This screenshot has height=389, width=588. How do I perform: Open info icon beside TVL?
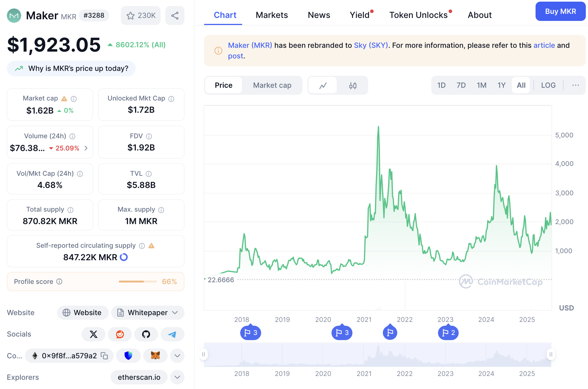coord(149,174)
